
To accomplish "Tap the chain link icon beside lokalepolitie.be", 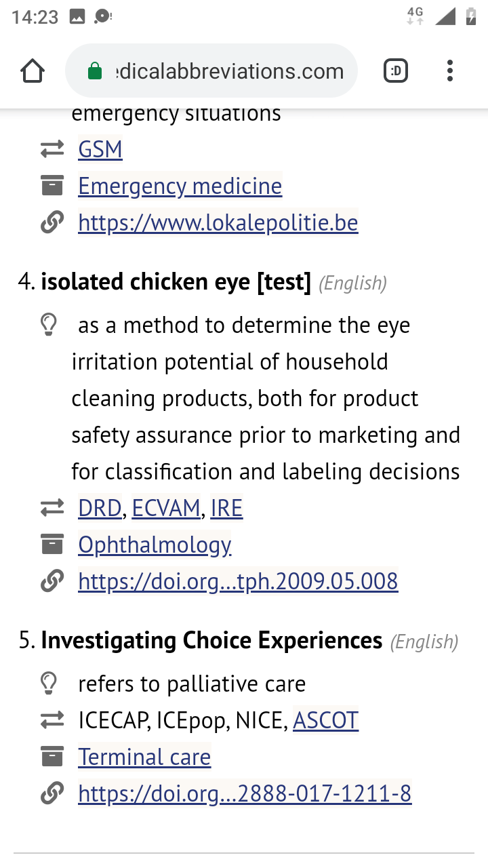I will [x=52, y=222].
